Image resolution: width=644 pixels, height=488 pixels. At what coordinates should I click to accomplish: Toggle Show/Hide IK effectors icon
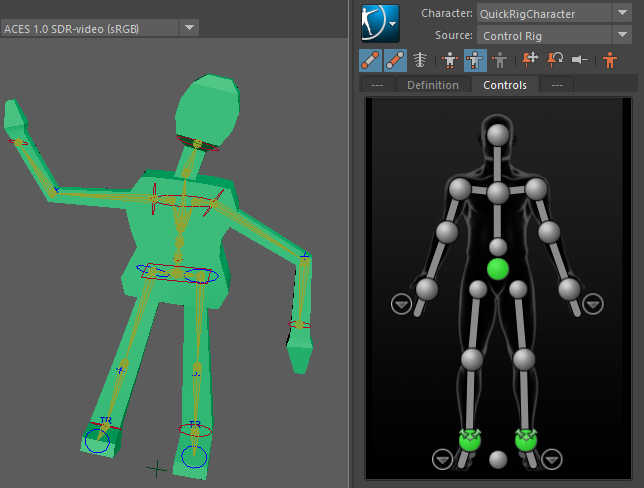(370, 60)
